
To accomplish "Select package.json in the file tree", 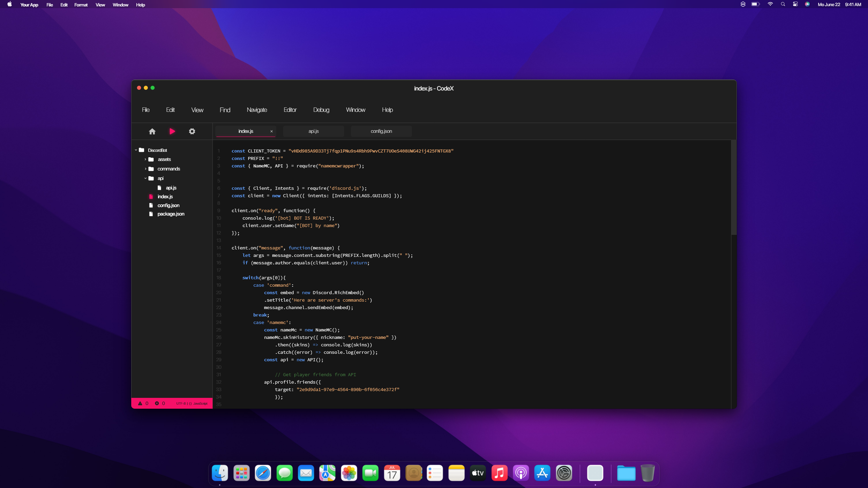I will [x=171, y=214].
